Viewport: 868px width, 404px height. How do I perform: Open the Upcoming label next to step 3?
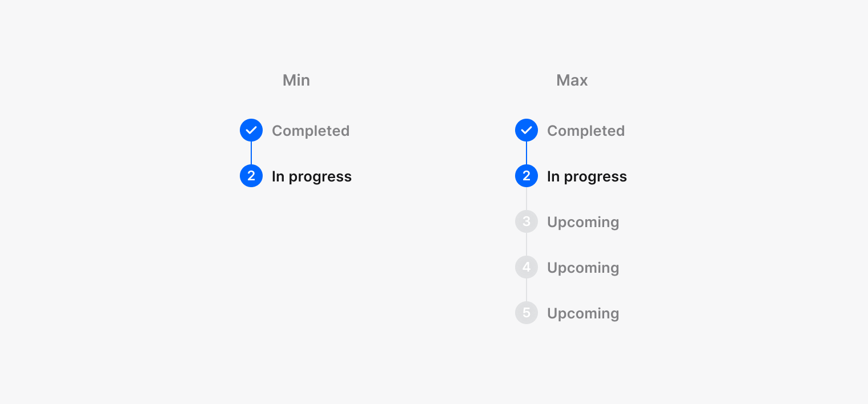[x=583, y=222]
